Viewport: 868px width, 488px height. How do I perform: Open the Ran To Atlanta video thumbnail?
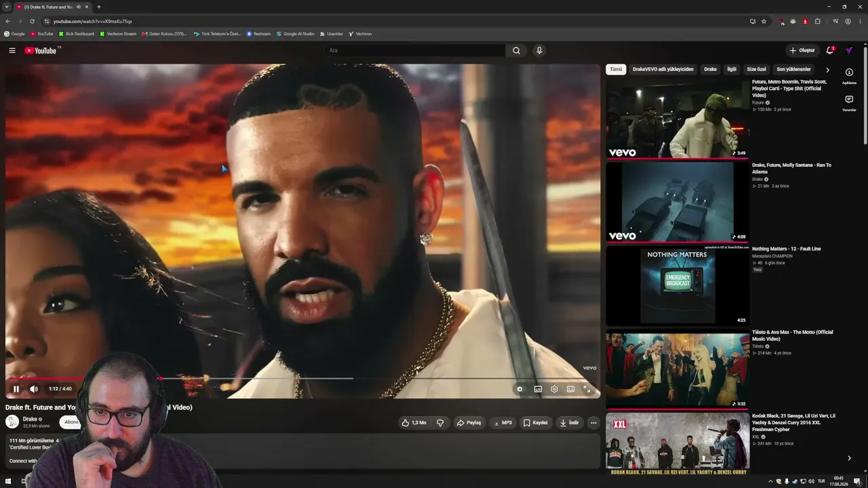tap(677, 202)
